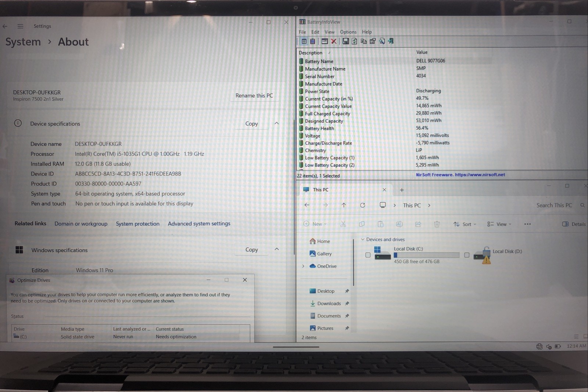Click the Properties icon in BatteryInfoView toolbar
Viewport: 588px width, 392px height.
tap(373, 41)
